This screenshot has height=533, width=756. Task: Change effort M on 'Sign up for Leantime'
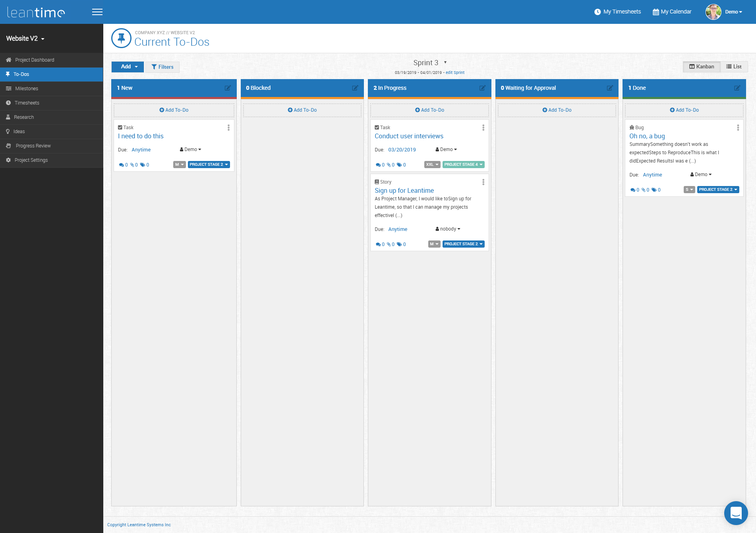pyautogui.click(x=434, y=244)
